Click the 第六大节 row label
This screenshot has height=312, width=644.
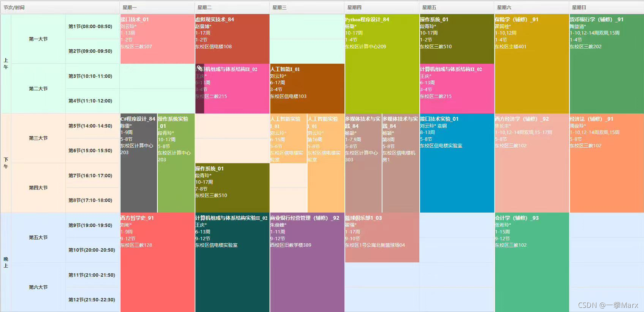pyautogui.click(x=38, y=287)
